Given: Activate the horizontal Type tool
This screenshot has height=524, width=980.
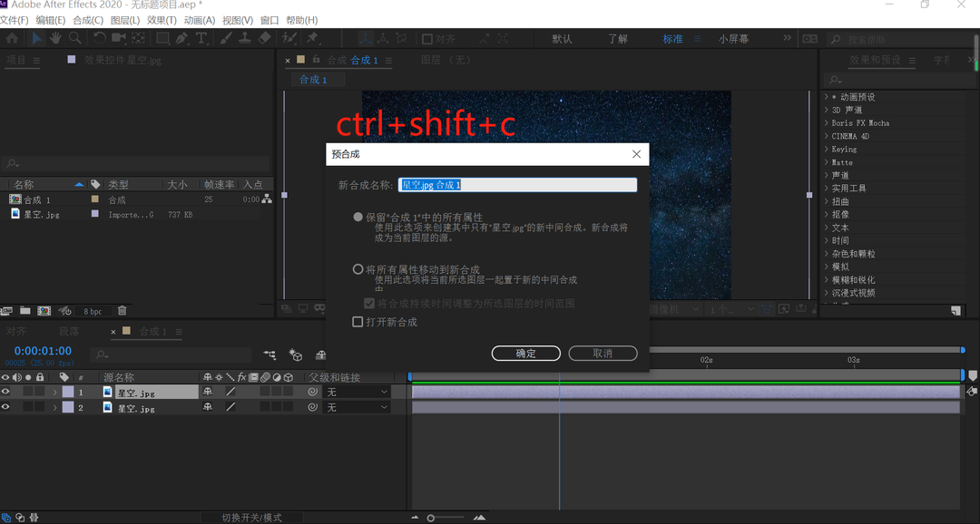Looking at the screenshot, I should [201, 38].
